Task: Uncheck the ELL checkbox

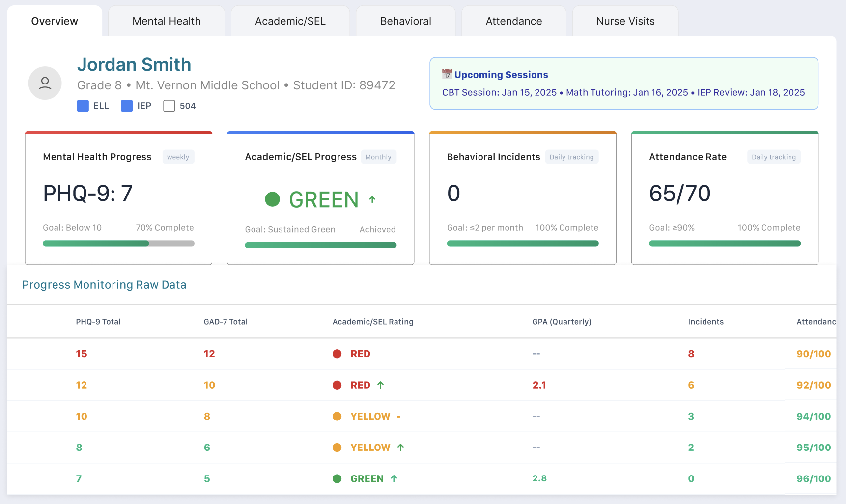Action: 83,106
